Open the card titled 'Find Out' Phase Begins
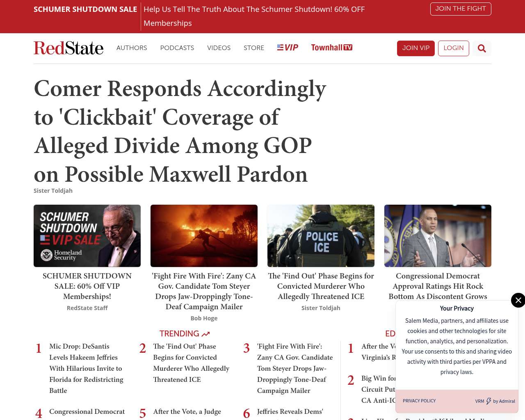Screen dimensions: 525x420 pyautogui.click(x=321, y=286)
